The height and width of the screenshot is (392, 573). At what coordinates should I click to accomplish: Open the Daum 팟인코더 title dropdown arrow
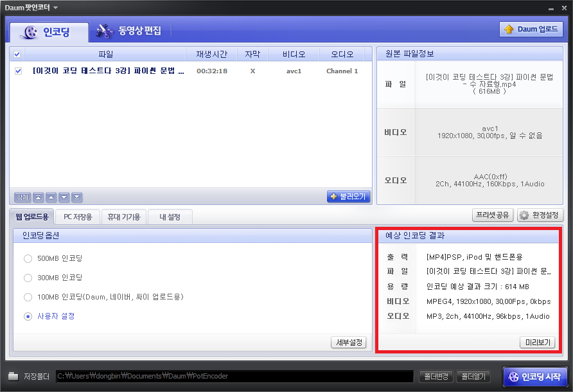(x=55, y=8)
